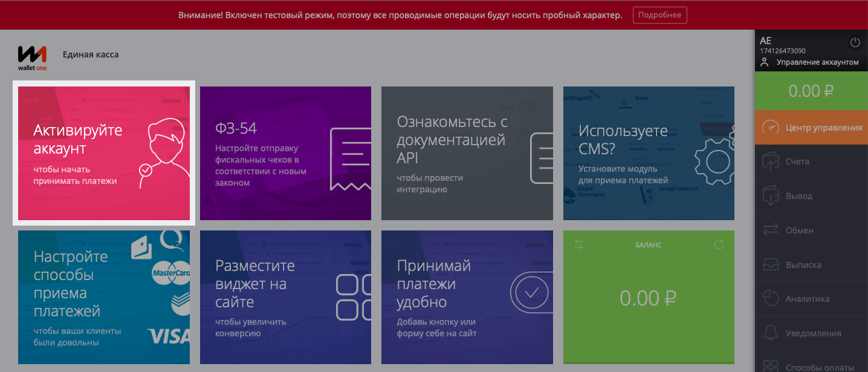Click the balance exchange arrows icon
The width and height of the screenshot is (868, 372).
click(578, 245)
